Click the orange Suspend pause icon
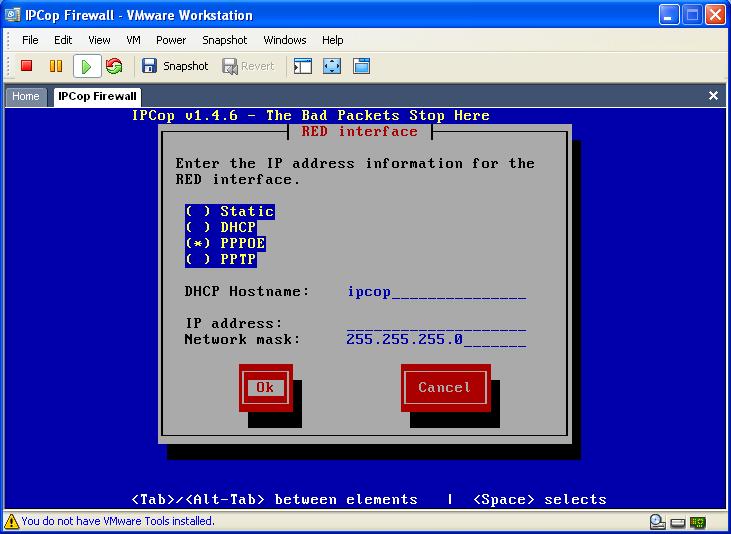Viewport: 731px width, 534px height. click(x=56, y=66)
